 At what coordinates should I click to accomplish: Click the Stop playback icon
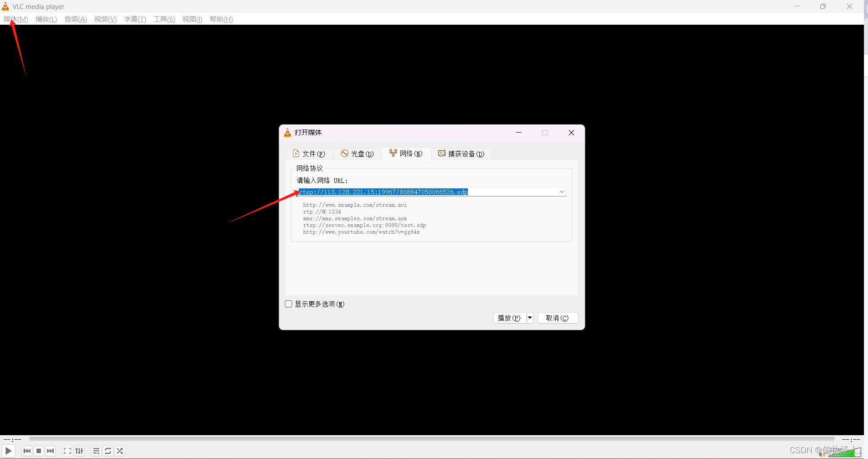click(x=39, y=451)
